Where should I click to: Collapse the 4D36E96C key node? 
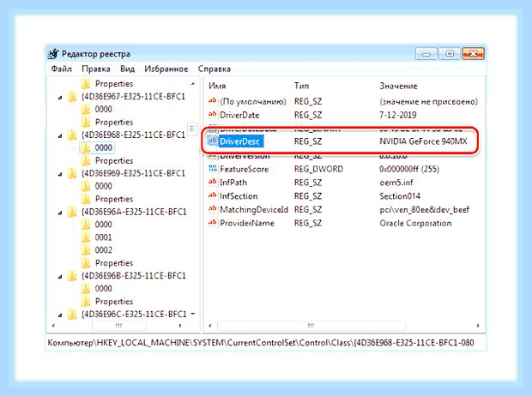point(60,315)
